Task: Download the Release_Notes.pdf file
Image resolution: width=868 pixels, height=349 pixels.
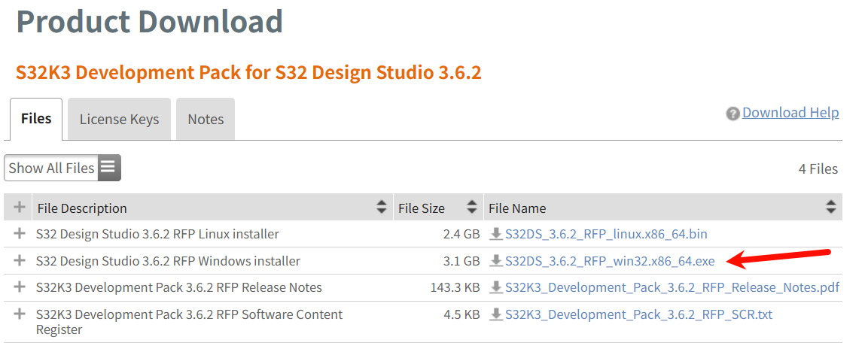Action: tap(672, 287)
